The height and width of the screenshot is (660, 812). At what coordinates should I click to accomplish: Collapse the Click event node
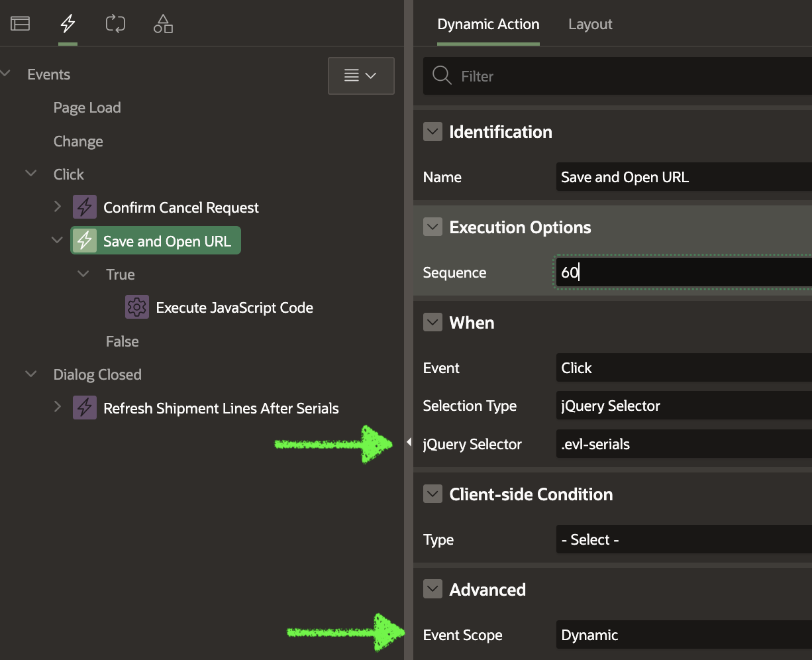pyautogui.click(x=31, y=174)
